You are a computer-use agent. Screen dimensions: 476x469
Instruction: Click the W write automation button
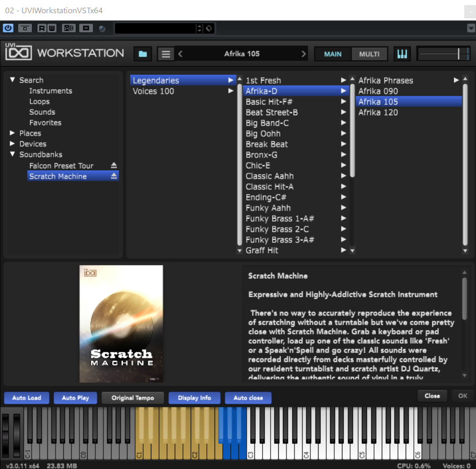point(52,28)
